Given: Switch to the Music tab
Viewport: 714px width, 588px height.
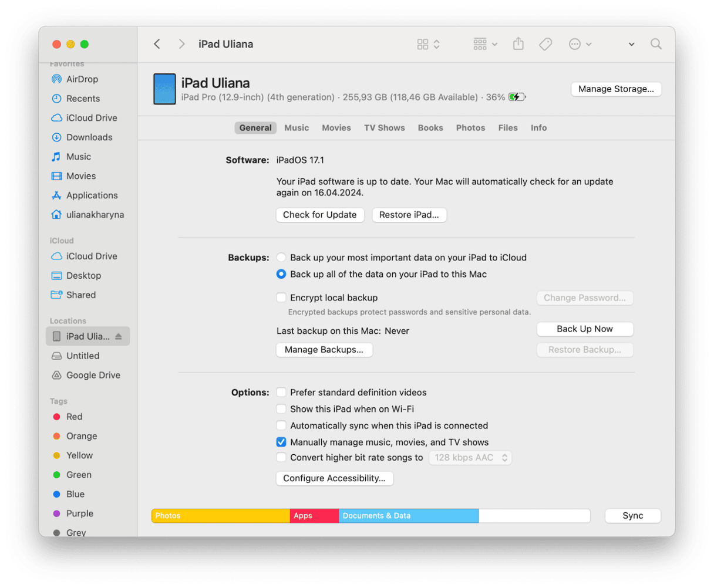Looking at the screenshot, I should (297, 128).
